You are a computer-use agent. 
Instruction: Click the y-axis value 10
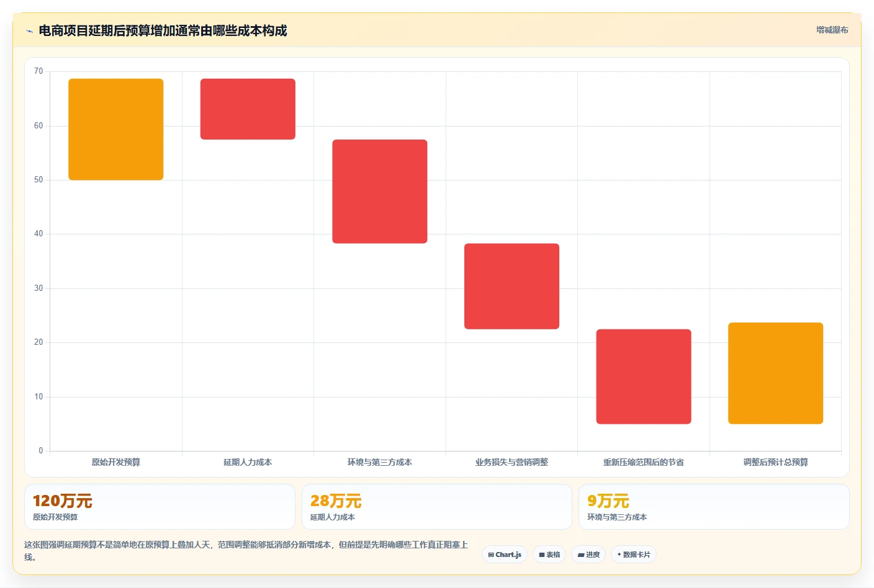(38, 397)
